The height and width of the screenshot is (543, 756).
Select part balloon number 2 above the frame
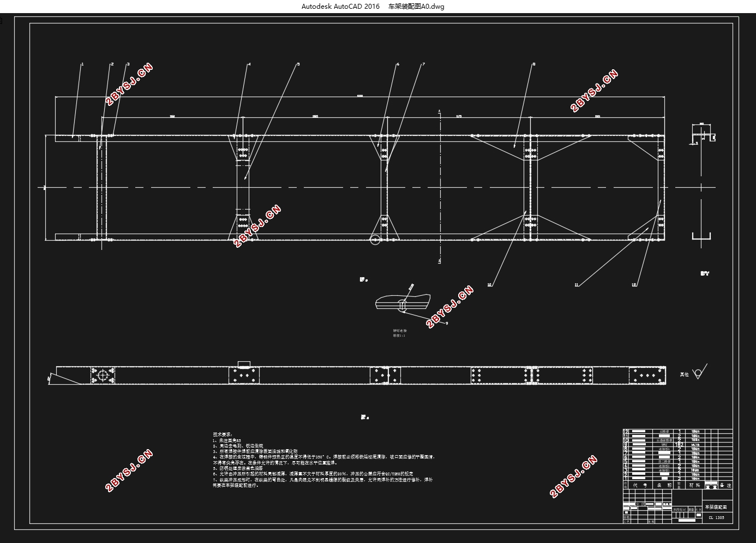click(112, 64)
